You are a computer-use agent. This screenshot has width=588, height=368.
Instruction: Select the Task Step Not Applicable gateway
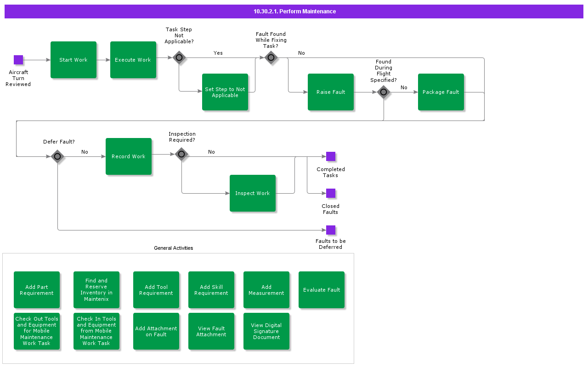tap(179, 57)
